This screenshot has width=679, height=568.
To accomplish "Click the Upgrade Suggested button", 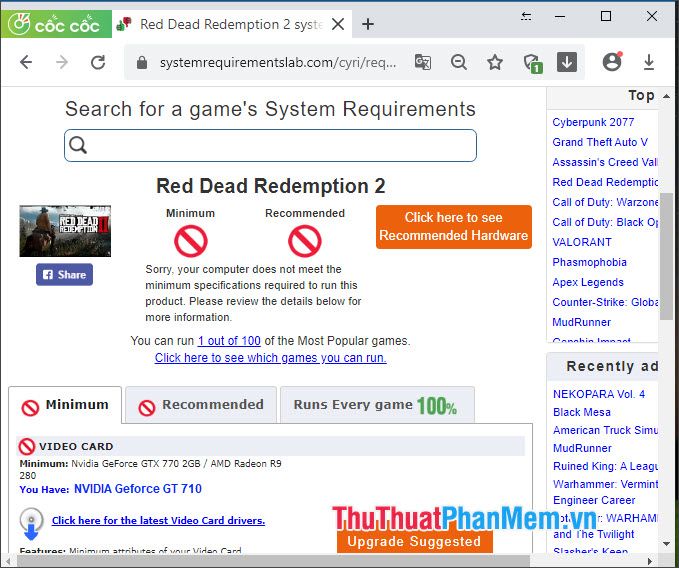I will (414, 541).
